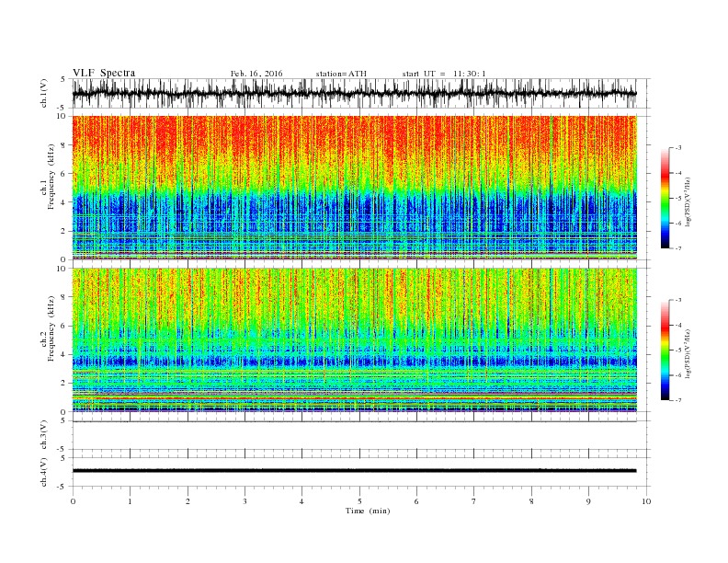
Task: Click the 'ch.3(V)' axis label
Action: pyautogui.click(x=44, y=434)
